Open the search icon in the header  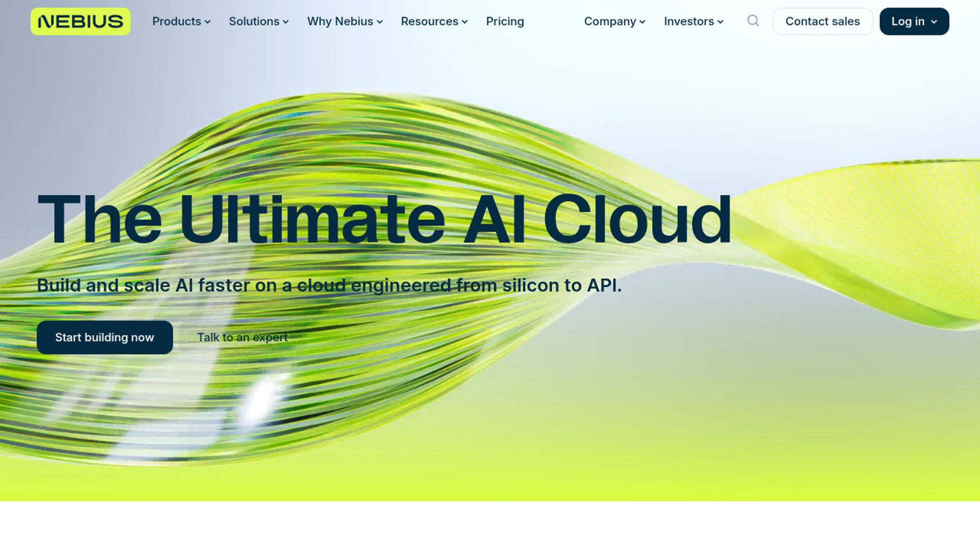point(753,21)
